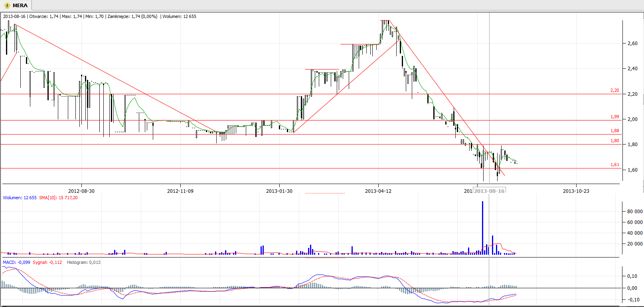Select the red 1,61 price level label

pos(614,164)
